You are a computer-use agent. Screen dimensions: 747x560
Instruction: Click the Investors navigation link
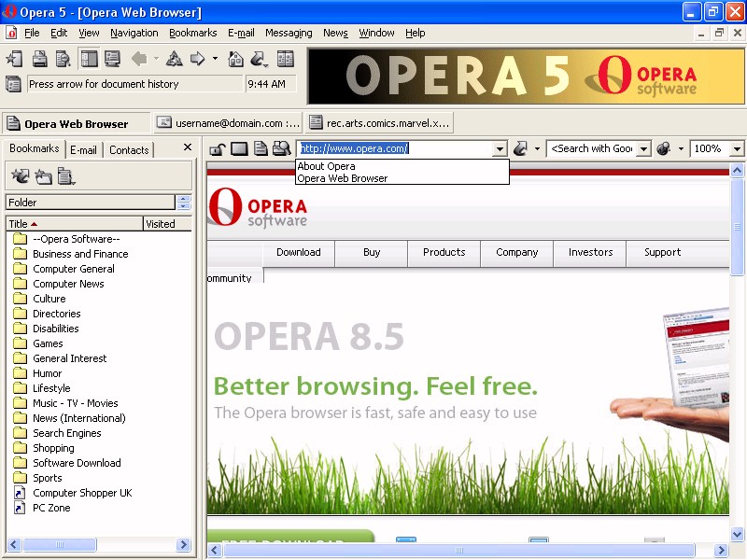(590, 252)
